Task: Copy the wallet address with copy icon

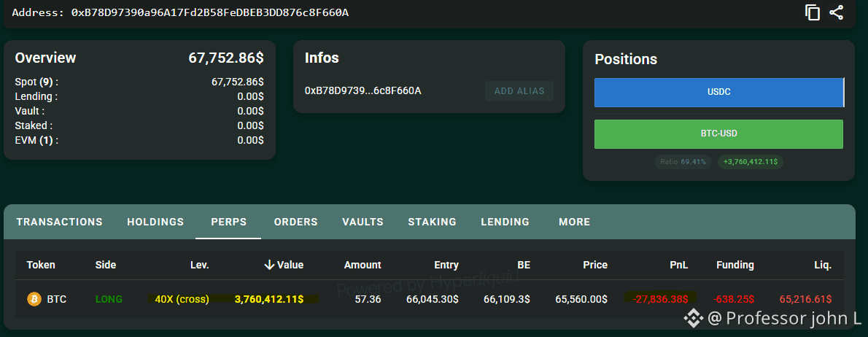Action: (812, 12)
